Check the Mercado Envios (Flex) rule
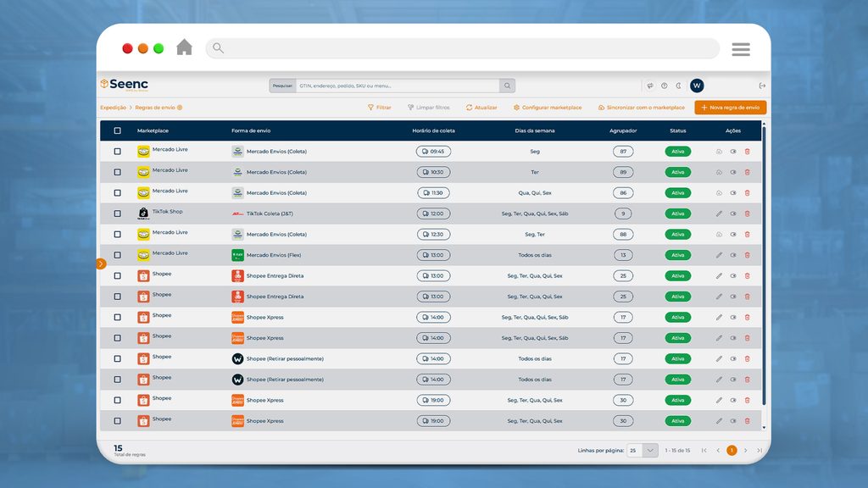868x488 pixels. tap(117, 255)
